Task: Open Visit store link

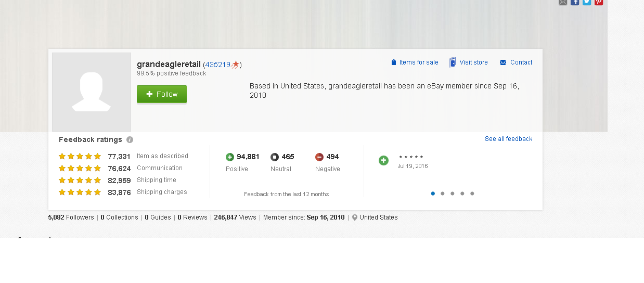Action: coord(473,62)
